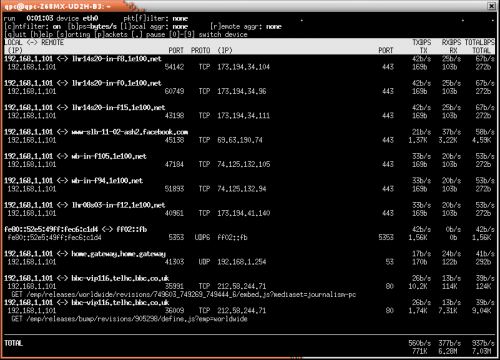Image resolution: width=500 pixels, height=360 pixels.
Task: Click the TXBPS column header
Action: 422,43
